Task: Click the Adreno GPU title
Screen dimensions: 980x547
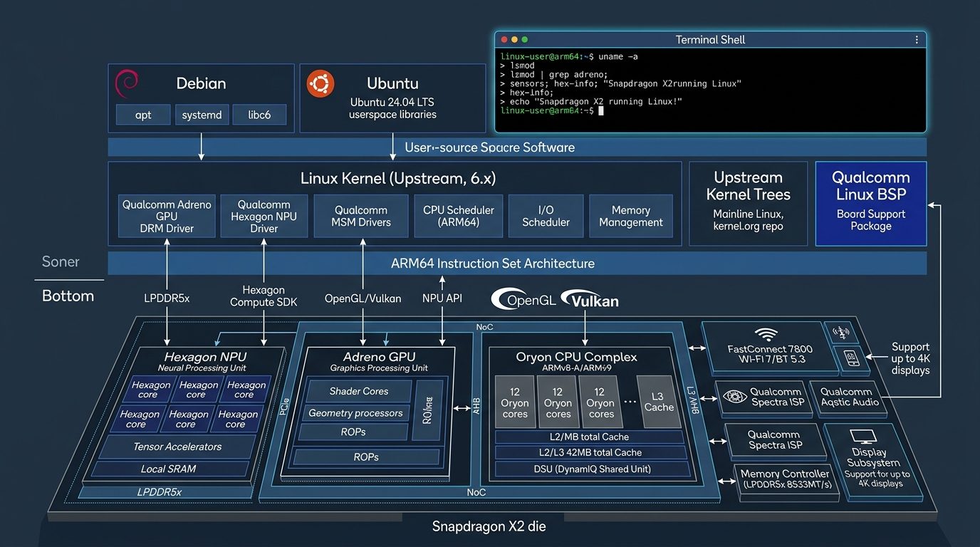Action: [x=379, y=357]
